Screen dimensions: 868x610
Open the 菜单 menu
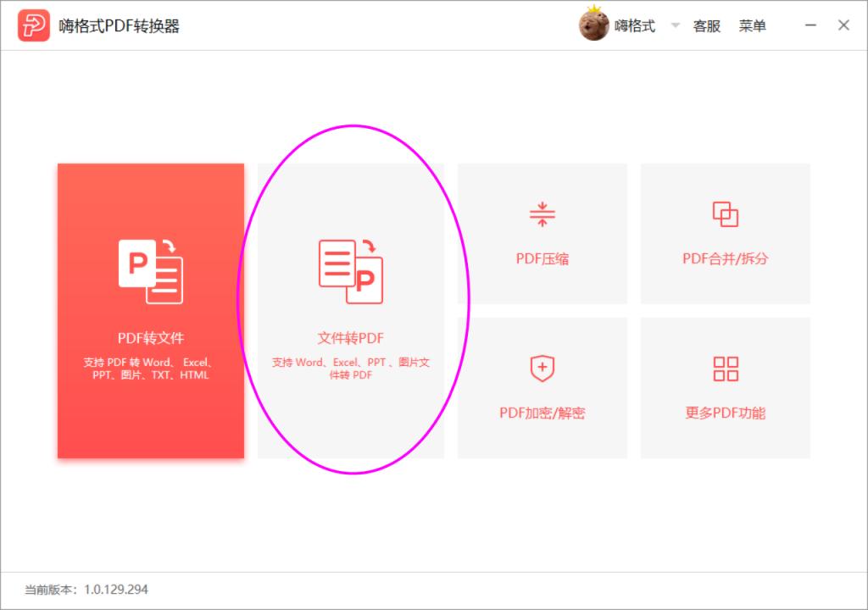[x=754, y=25]
